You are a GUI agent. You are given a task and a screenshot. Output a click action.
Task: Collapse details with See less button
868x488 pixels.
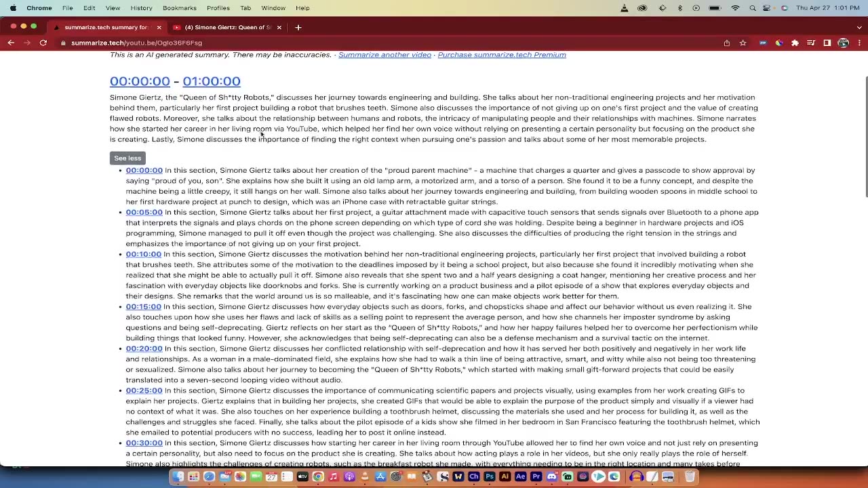tap(127, 158)
